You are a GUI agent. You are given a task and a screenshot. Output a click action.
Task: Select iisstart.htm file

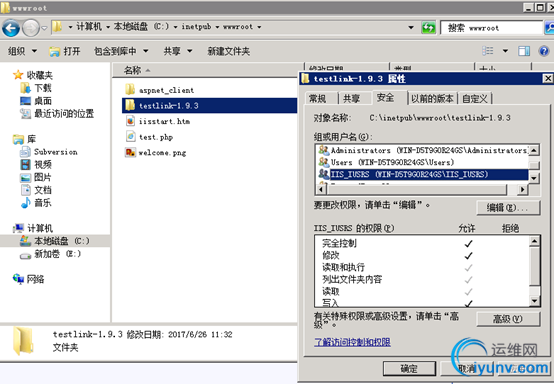click(x=158, y=121)
